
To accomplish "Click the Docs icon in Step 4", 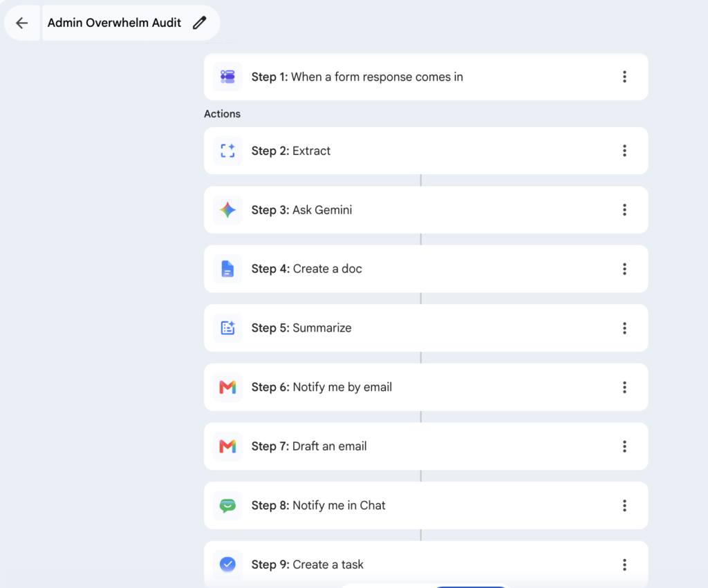I will (x=227, y=269).
